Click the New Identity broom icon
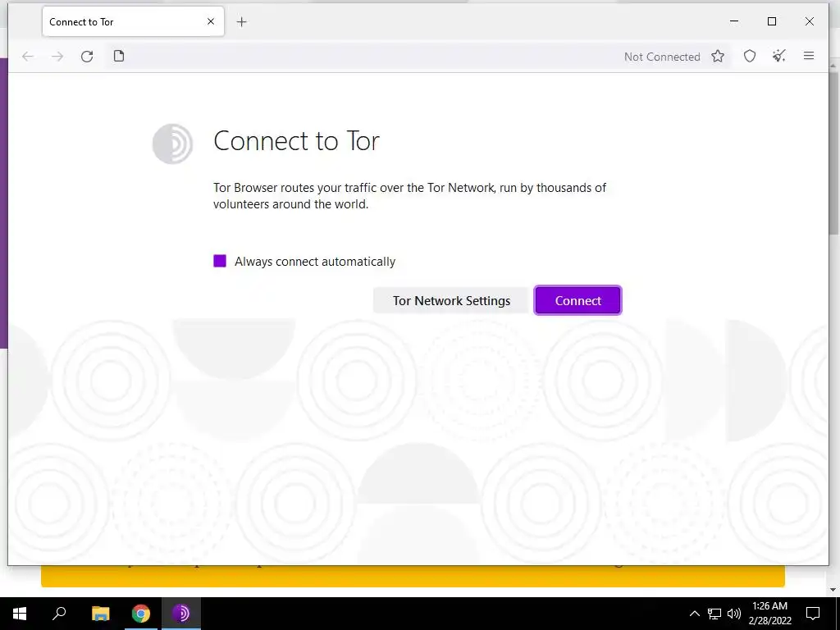The width and height of the screenshot is (840, 630). click(779, 56)
